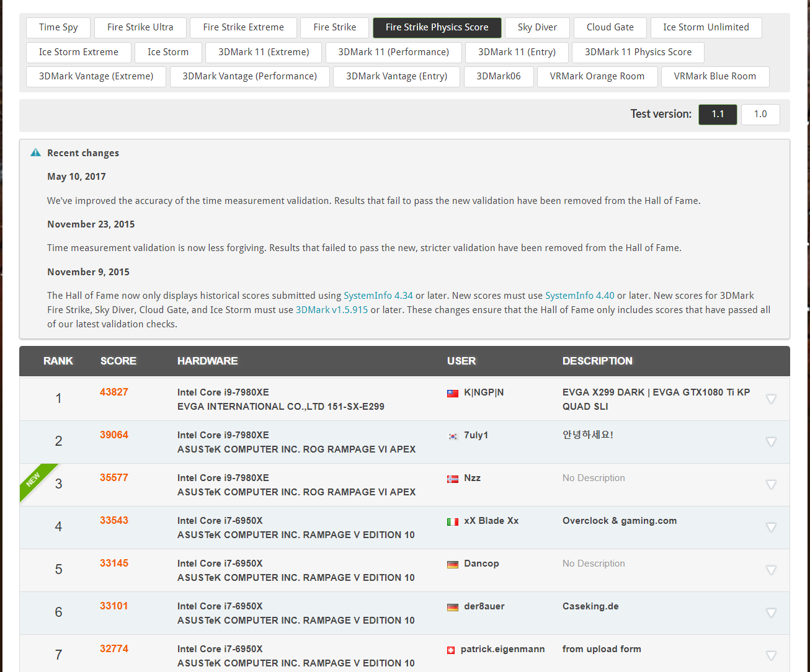
Task: Switch to VRMark Orange Room tab
Action: tap(597, 76)
